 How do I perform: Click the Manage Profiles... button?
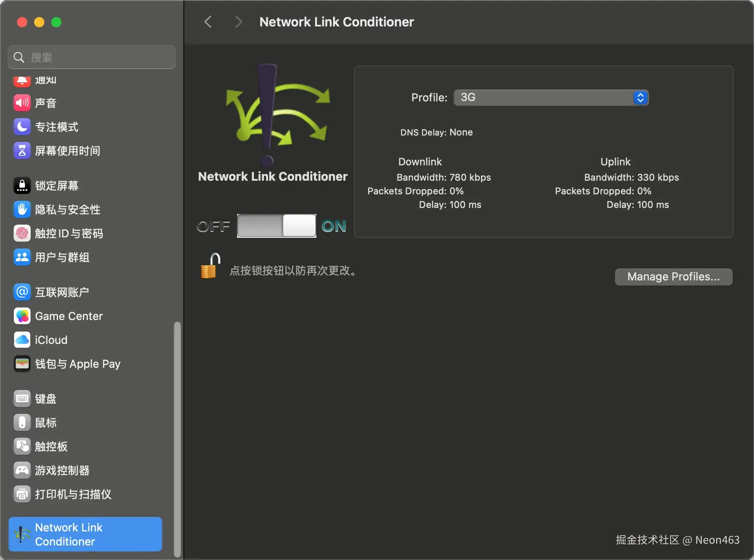(x=673, y=277)
